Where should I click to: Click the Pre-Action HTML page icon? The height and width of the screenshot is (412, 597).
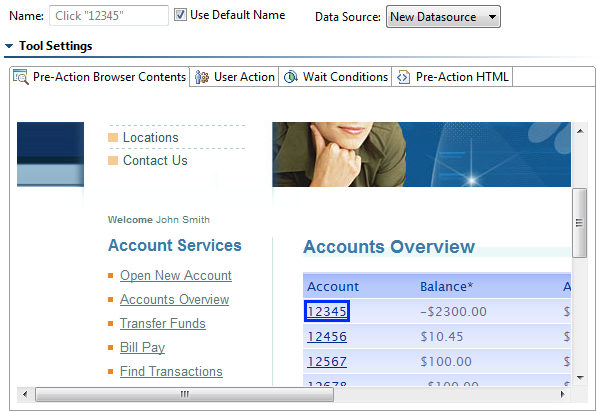[404, 77]
